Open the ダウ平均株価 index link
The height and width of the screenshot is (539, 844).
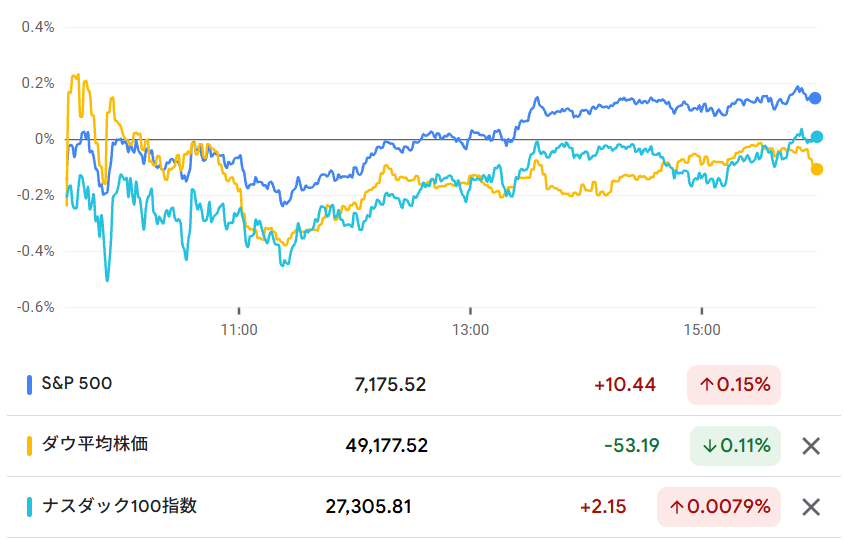[x=95, y=444]
